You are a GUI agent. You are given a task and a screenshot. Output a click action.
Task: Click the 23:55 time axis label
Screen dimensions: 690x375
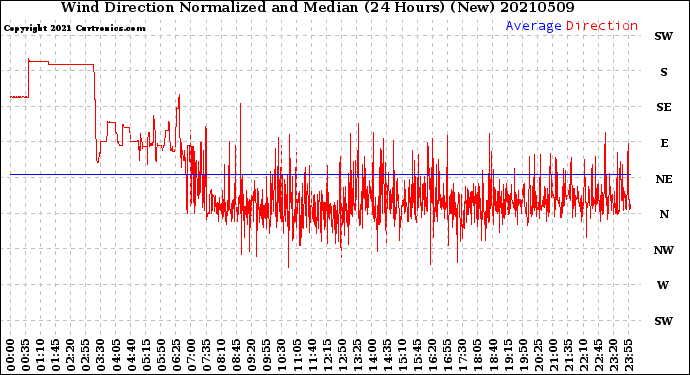(x=628, y=355)
